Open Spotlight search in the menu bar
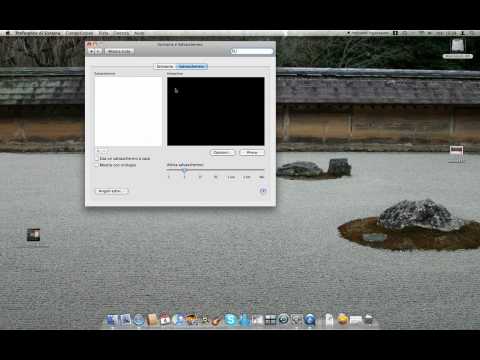Viewport: 480px width, 360px height. (x=472, y=33)
